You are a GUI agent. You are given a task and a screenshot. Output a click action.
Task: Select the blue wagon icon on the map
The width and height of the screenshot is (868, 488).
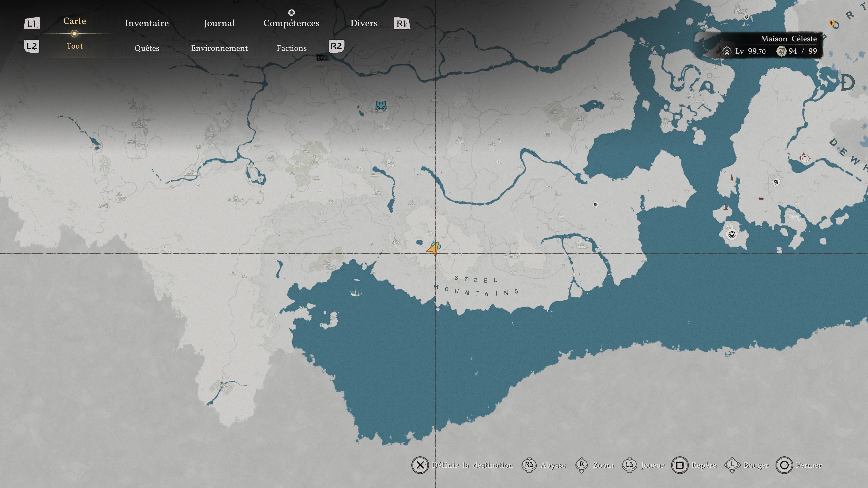click(381, 106)
